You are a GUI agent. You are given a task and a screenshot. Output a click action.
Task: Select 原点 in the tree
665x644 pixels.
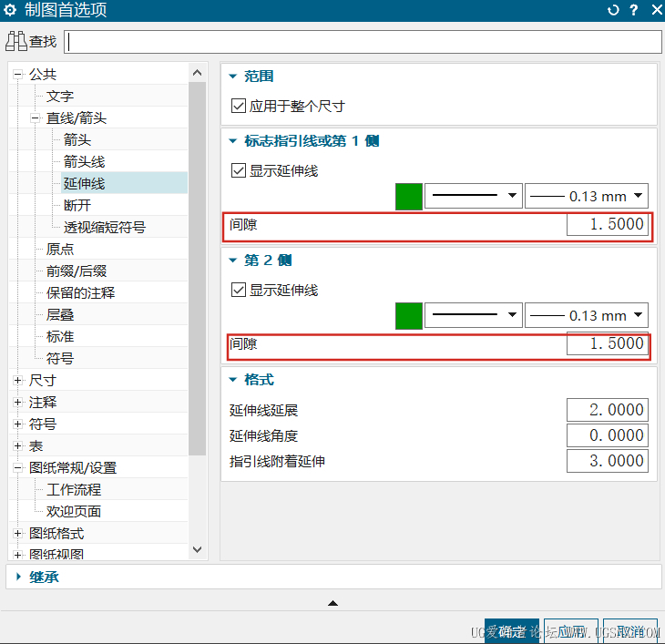60,250
